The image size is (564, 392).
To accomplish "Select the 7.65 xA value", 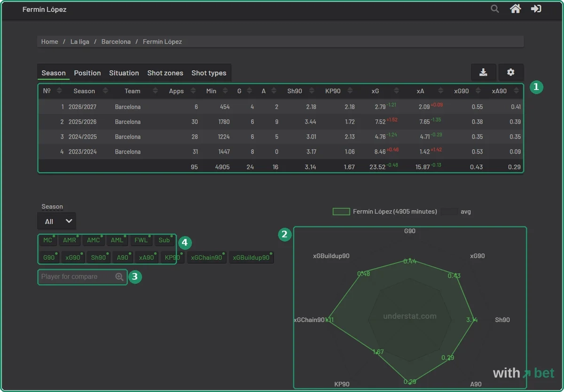I will [x=424, y=122].
